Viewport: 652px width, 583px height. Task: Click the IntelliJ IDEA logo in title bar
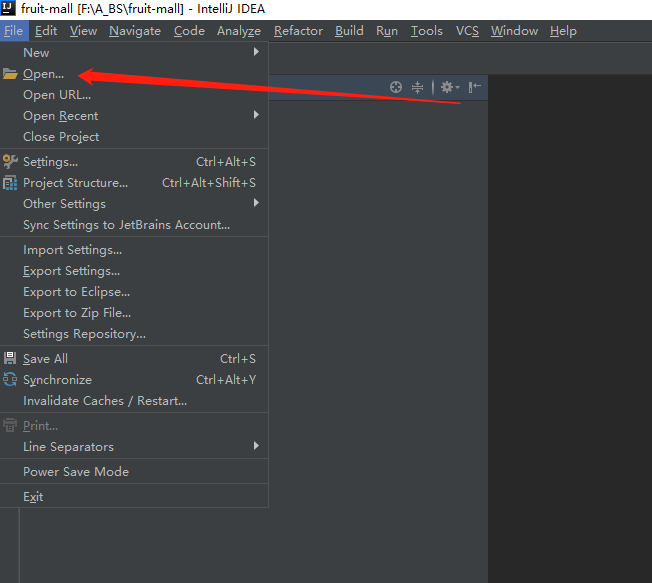[x=8, y=8]
